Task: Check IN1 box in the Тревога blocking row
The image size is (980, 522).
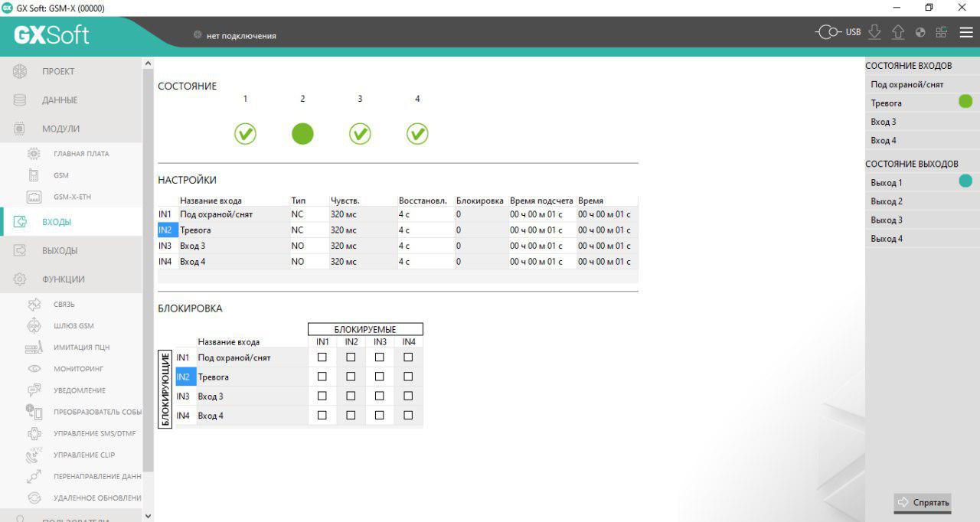Action: 322,377
